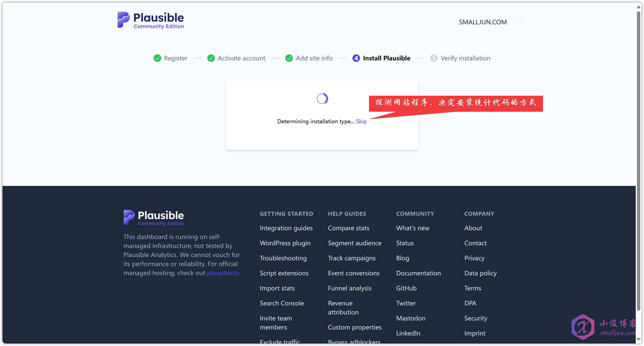Open the GitHub community link

pos(406,288)
